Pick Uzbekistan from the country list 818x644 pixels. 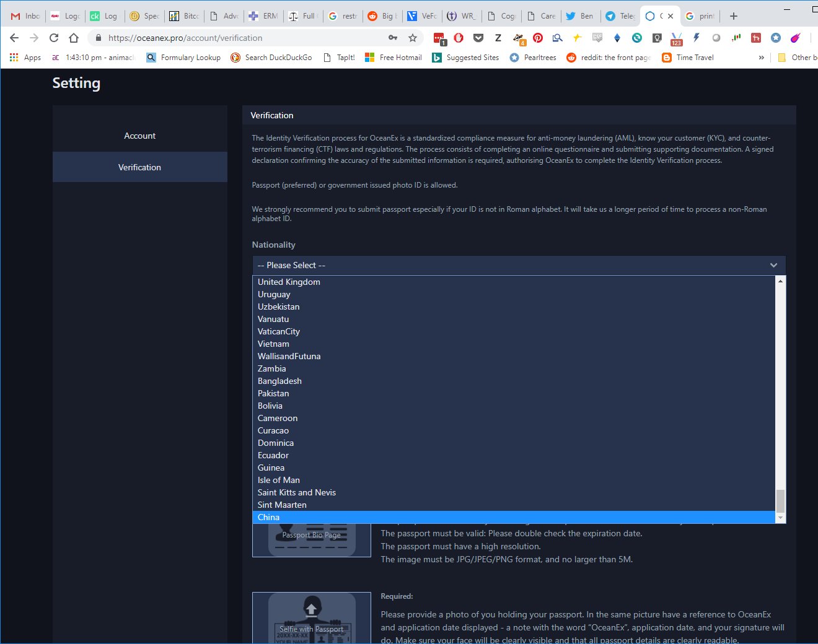click(514, 307)
